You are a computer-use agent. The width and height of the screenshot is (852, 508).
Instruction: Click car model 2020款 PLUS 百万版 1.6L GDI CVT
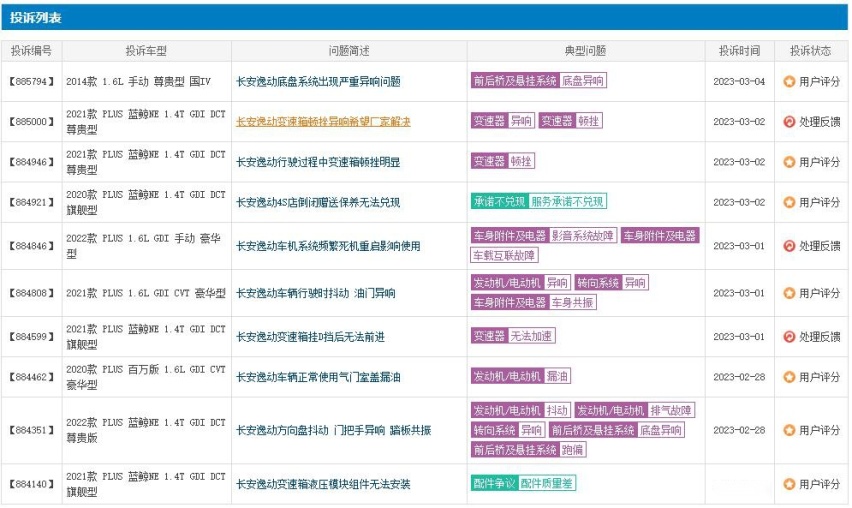click(146, 377)
